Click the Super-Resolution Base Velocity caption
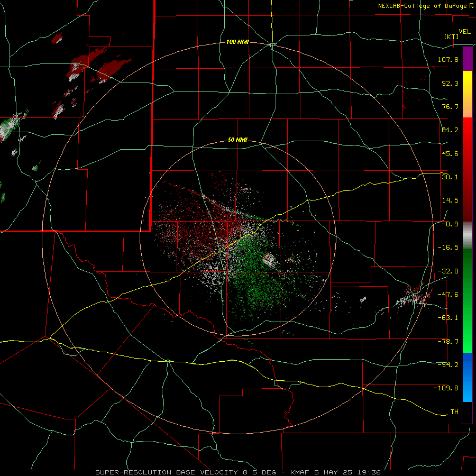Image resolution: width=476 pixels, height=476 pixels. (x=237, y=472)
